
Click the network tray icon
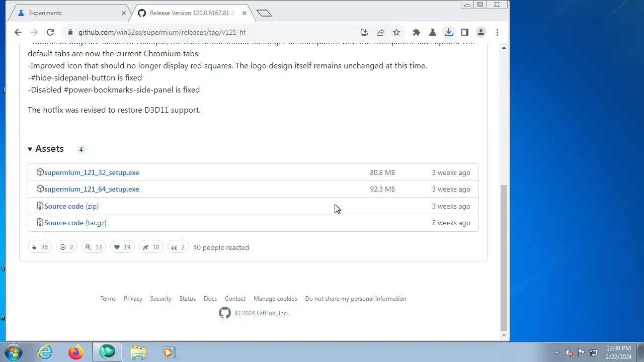pyautogui.click(x=594, y=352)
